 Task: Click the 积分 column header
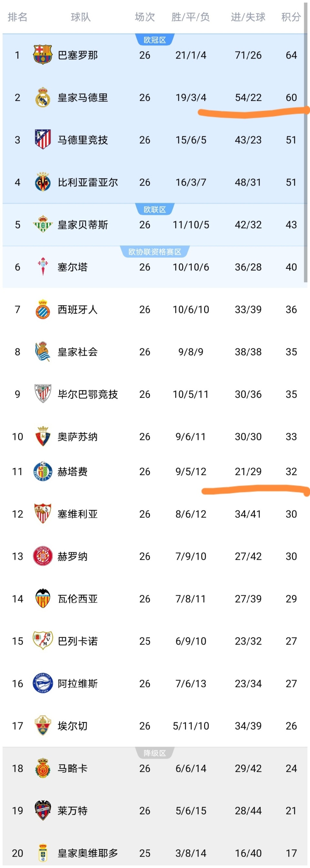[291, 17]
